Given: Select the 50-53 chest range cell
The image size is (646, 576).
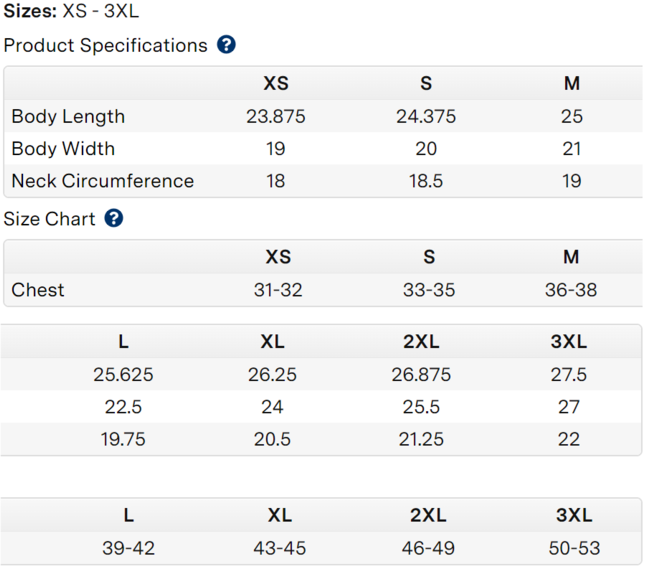Looking at the screenshot, I should [575, 549].
